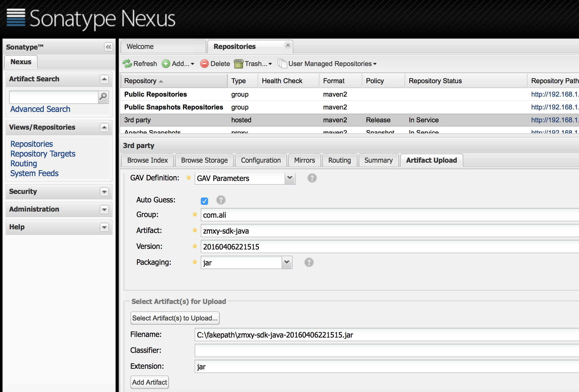This screenshot has width=579, height=392.
Task: Click the Type column header
Action: click(243, 81)
